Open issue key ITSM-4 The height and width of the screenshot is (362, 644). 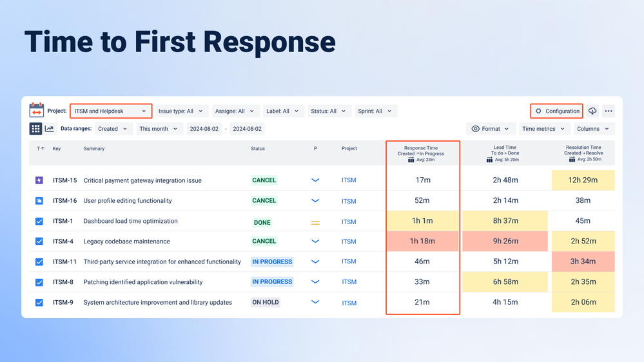click(63, 242)
